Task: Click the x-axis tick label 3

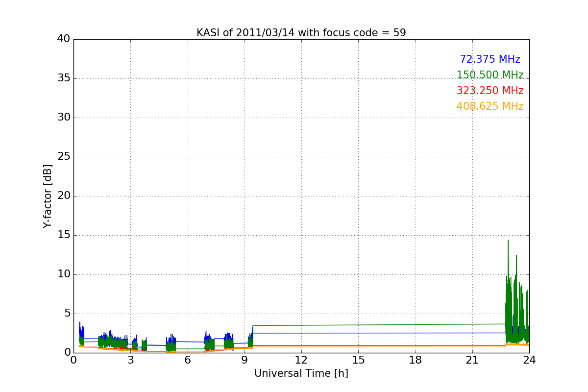Action: pos(130,360)
